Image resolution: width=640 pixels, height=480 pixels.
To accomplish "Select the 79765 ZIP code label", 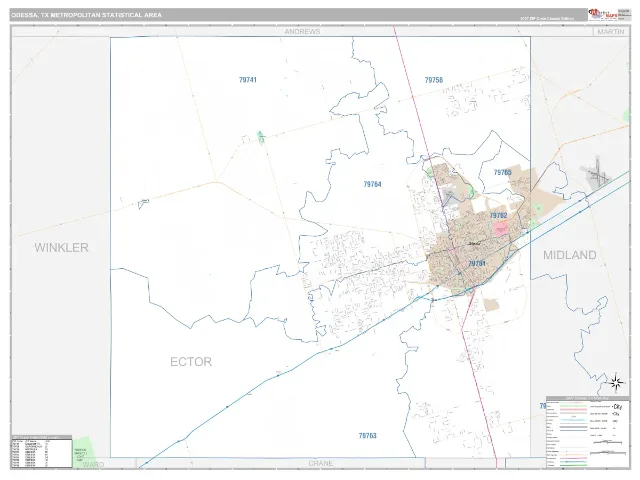I will 502,173.
